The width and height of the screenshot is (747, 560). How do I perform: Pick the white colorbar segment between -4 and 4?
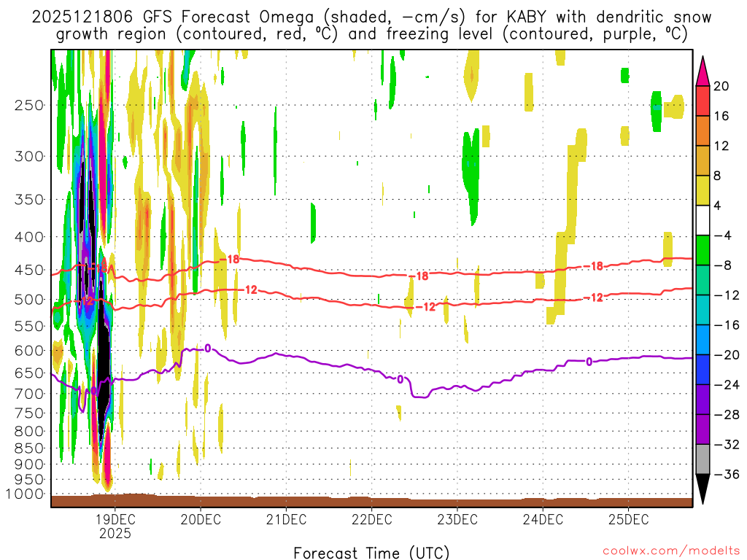704,221
